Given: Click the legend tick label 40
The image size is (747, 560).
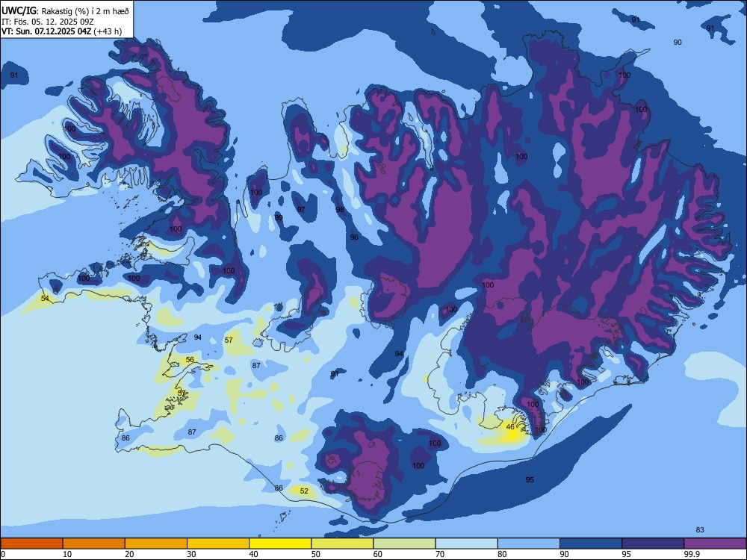Looking at the screenshot, I should click(253, 554).
